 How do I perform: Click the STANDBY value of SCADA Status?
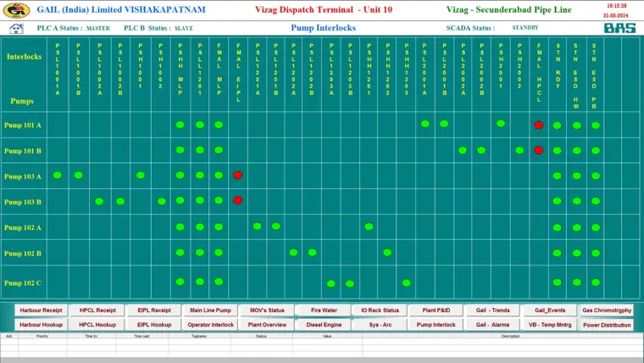525,27
